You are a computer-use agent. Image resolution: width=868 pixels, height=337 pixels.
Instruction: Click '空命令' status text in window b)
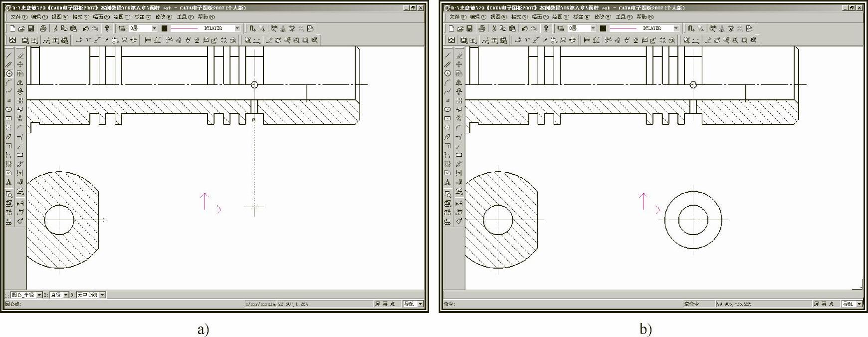tap(691, 304)
